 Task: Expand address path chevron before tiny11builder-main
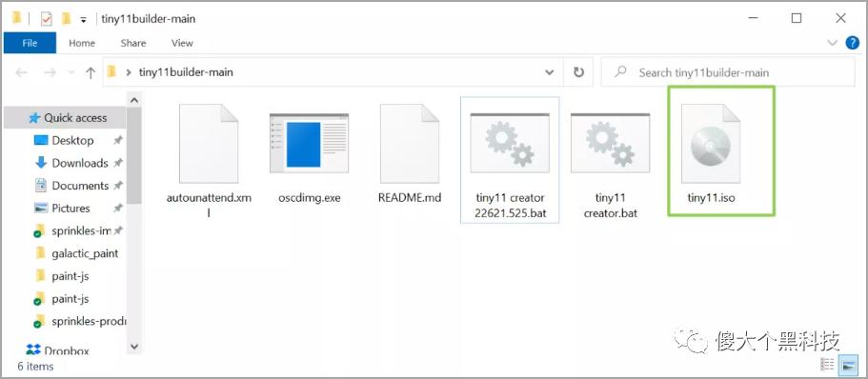coord(129,72)
